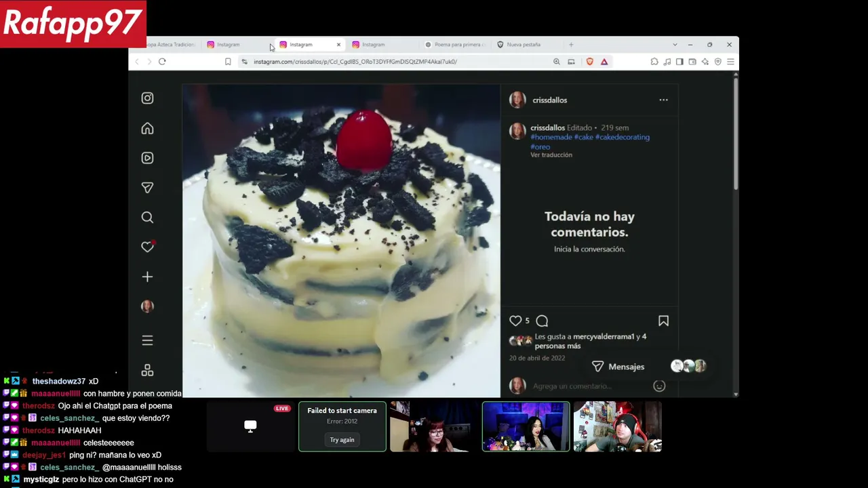Create a new post with plus icon
Viewport: 868px width, 488px height.
point(147,277)
